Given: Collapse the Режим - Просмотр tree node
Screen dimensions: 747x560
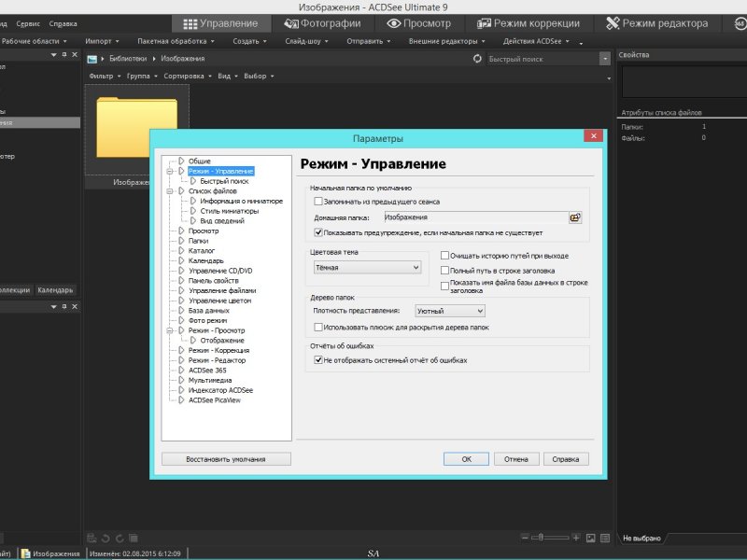Looking at the screenshot, I should coord(170,330).
